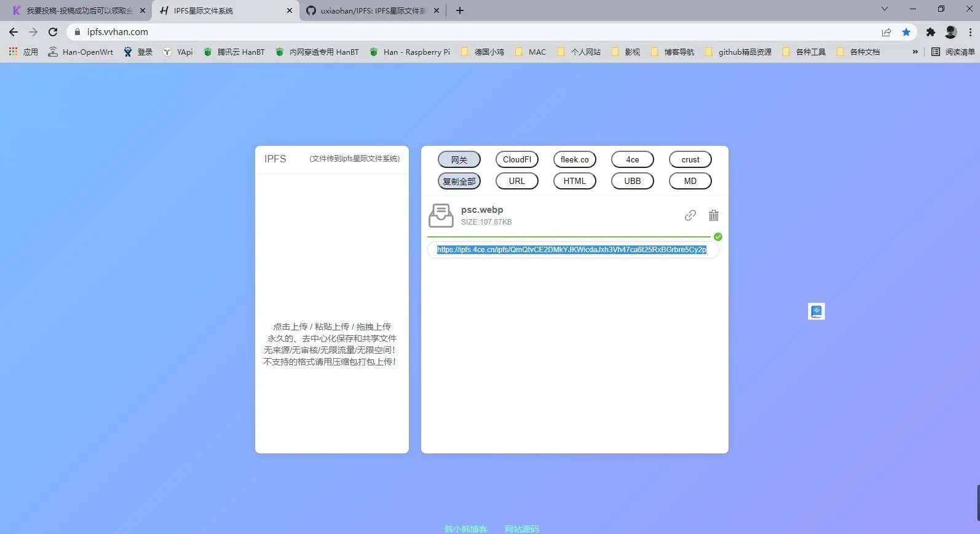Open the Chrome profile avatar
Screen dimensions: 980x534
click(x=950, y=32)
